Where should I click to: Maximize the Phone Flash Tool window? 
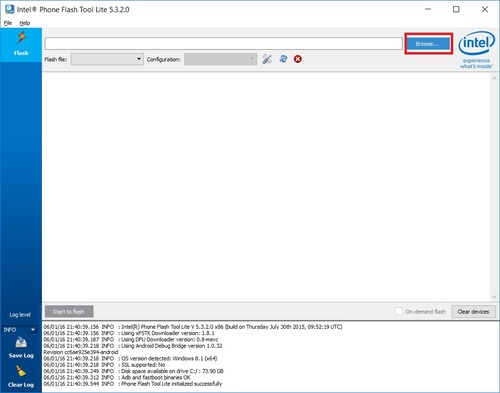click(x=456, y=9)
